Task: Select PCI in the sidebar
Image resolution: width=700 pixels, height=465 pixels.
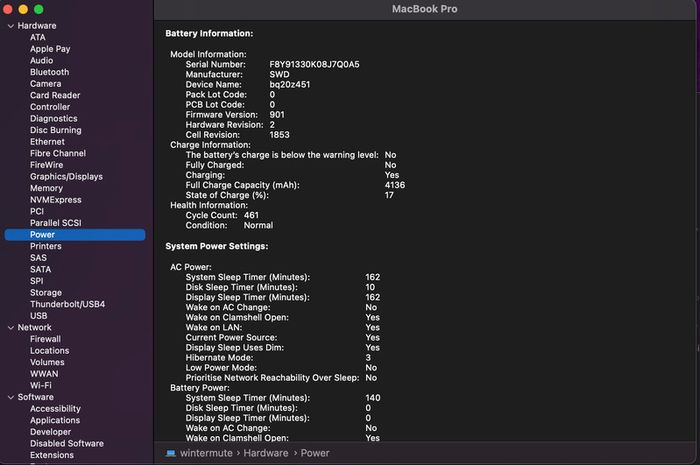Action: coord(37,212)
